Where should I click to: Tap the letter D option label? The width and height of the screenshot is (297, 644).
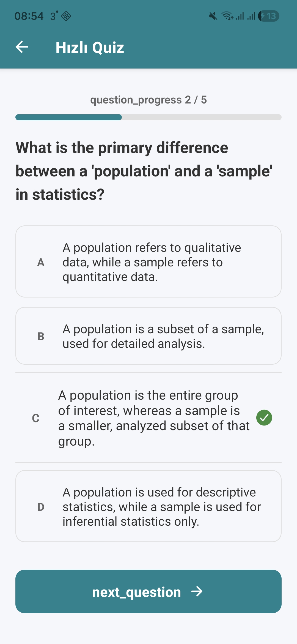click(41, 507)
